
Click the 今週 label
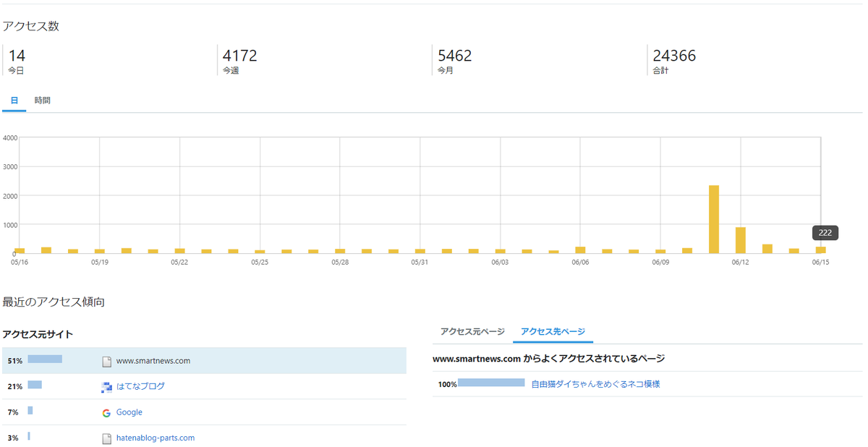(230, 71)
